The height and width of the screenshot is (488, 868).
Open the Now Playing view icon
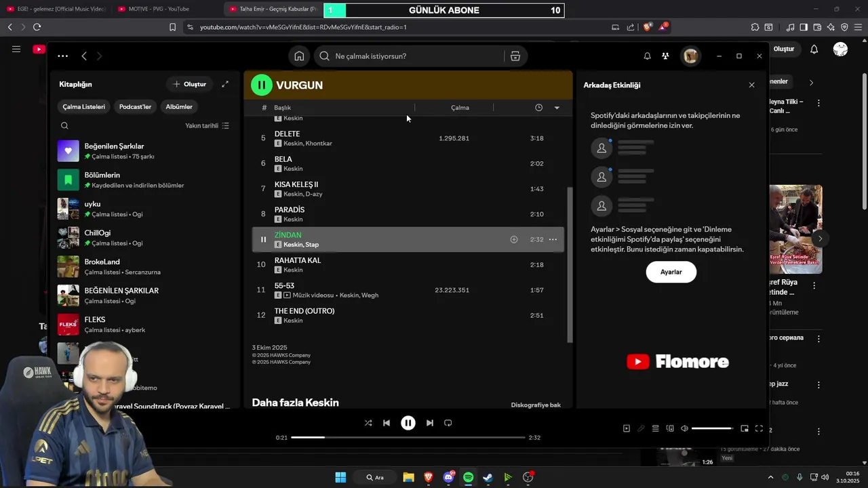point(626,428)
